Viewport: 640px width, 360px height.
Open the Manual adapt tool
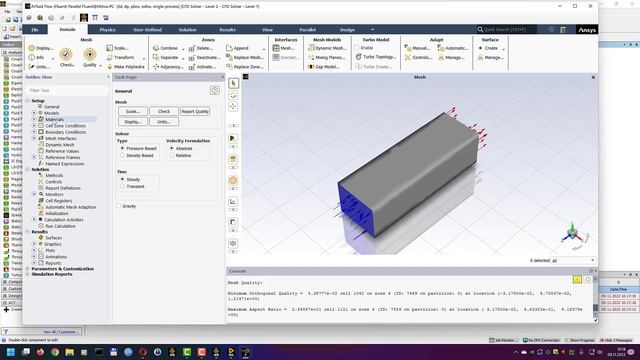[x=417, y=48]
